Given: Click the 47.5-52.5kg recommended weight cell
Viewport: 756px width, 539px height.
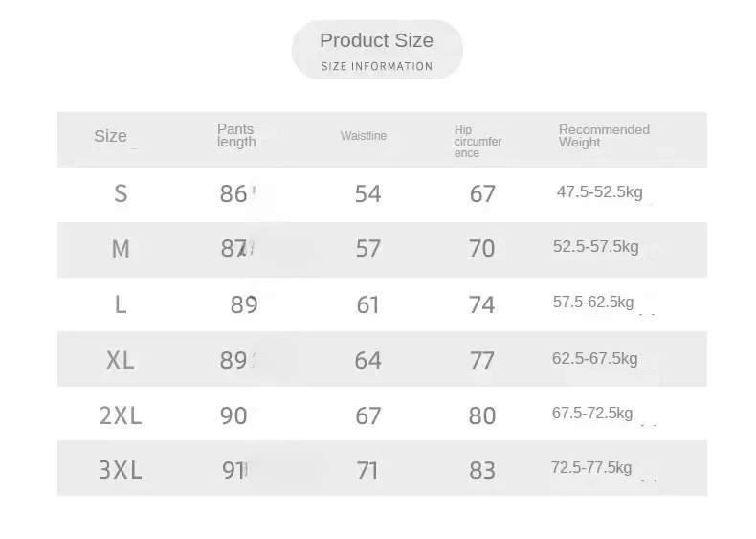Looking at the screenshot, I should pyautogui.click(x=600, y=192).
